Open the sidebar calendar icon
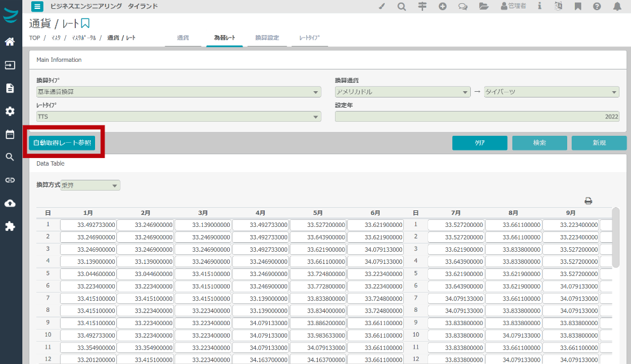 pos(10,134)
